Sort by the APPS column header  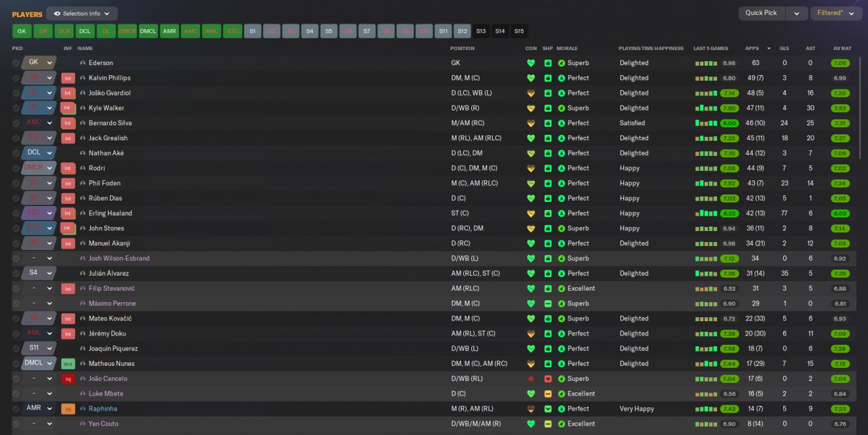[752, 49]
